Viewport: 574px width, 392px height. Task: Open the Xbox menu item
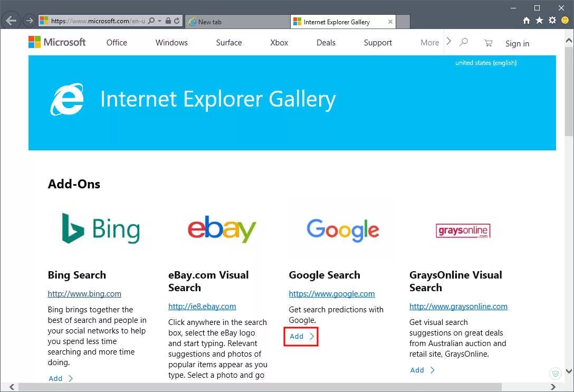click(x=279, y=42)
